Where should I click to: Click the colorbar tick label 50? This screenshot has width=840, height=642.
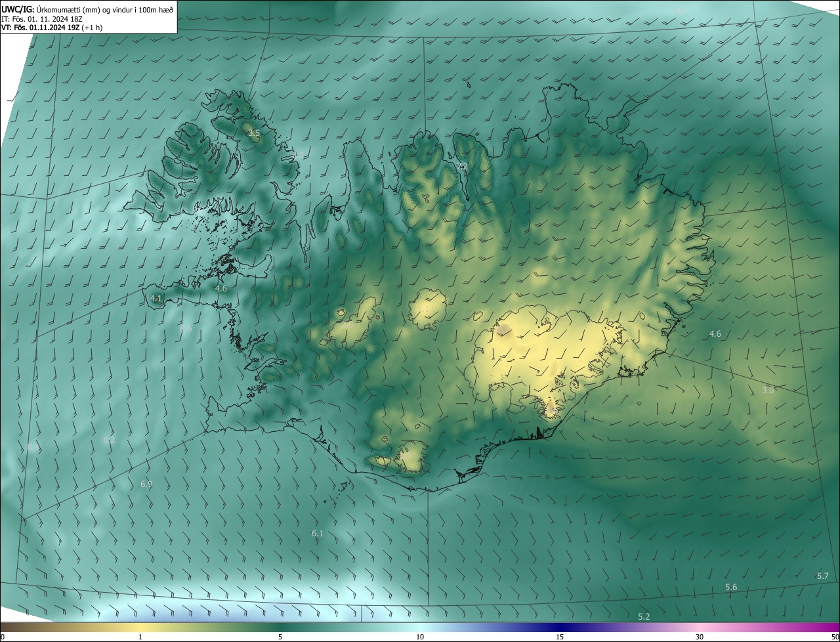point(835,637)
